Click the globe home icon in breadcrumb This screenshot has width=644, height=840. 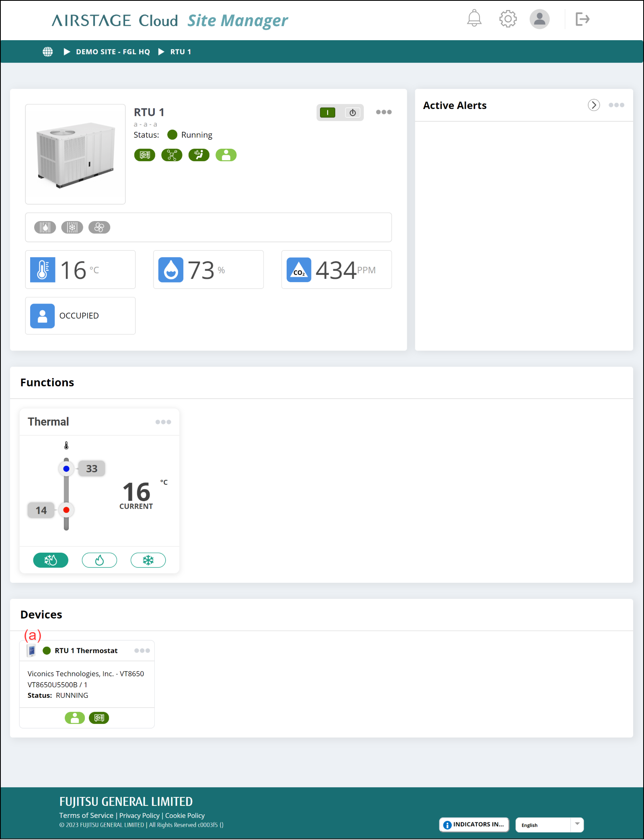point(48,52)
